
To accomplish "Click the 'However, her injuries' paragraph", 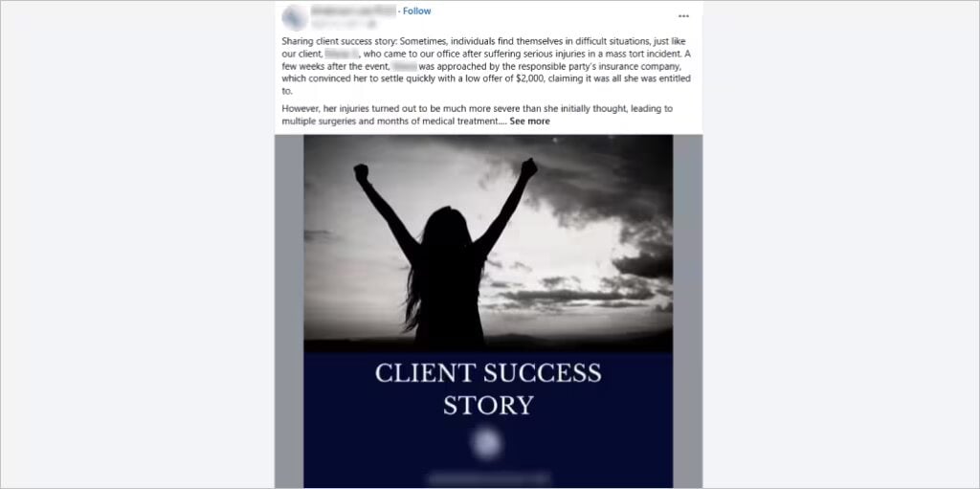I will coord(477,115).
